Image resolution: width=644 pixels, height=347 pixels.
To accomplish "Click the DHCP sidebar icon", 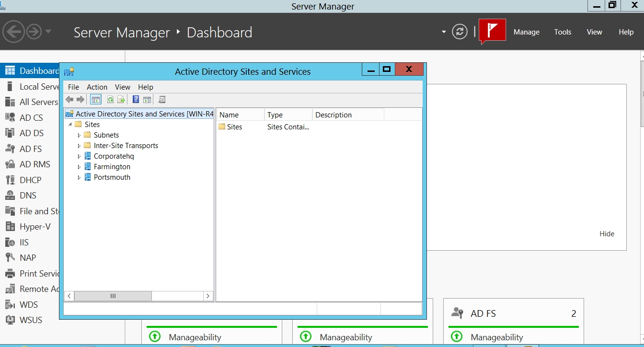I will click(10, 180).
